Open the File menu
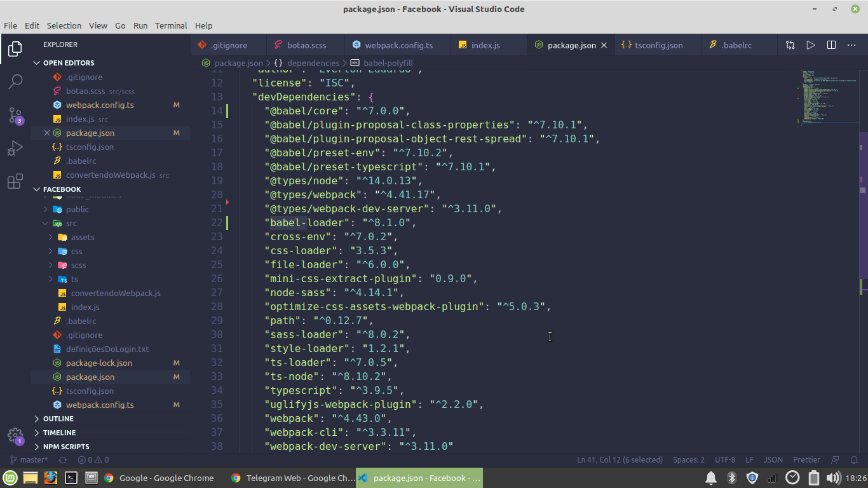The height and width of the screenshot is (488, 868). click(10, 25)
